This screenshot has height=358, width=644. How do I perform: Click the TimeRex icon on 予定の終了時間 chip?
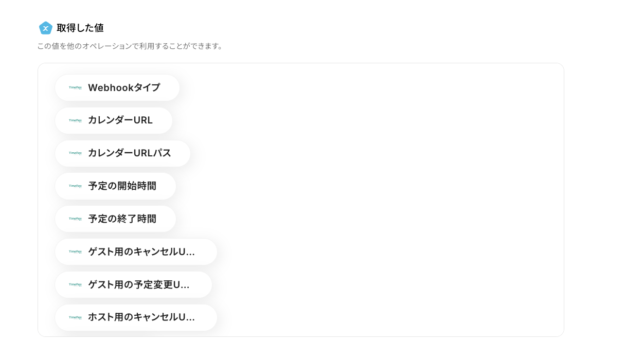click(x=75, y=219)
